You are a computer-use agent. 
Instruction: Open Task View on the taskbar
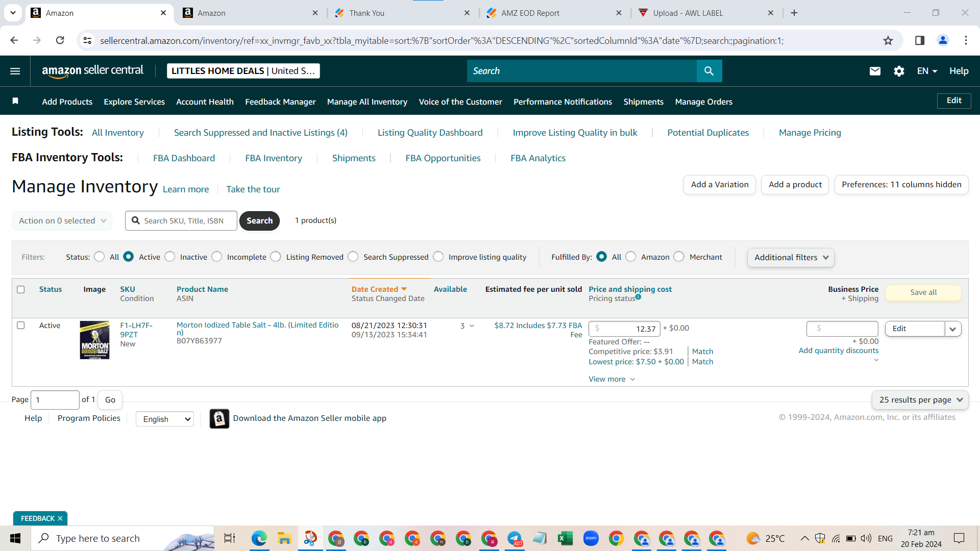click(x=230, y=538)
